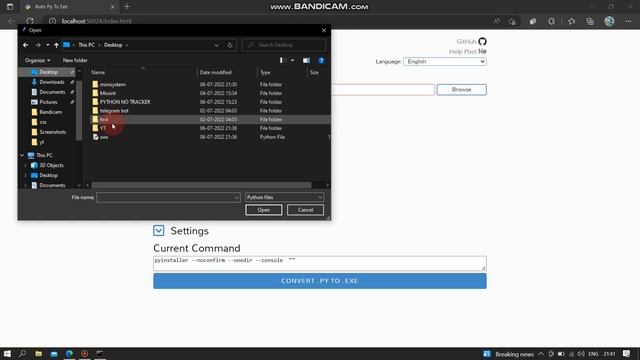
Task: Refresh the Desktop folder listing
Action: pos(230,45)
